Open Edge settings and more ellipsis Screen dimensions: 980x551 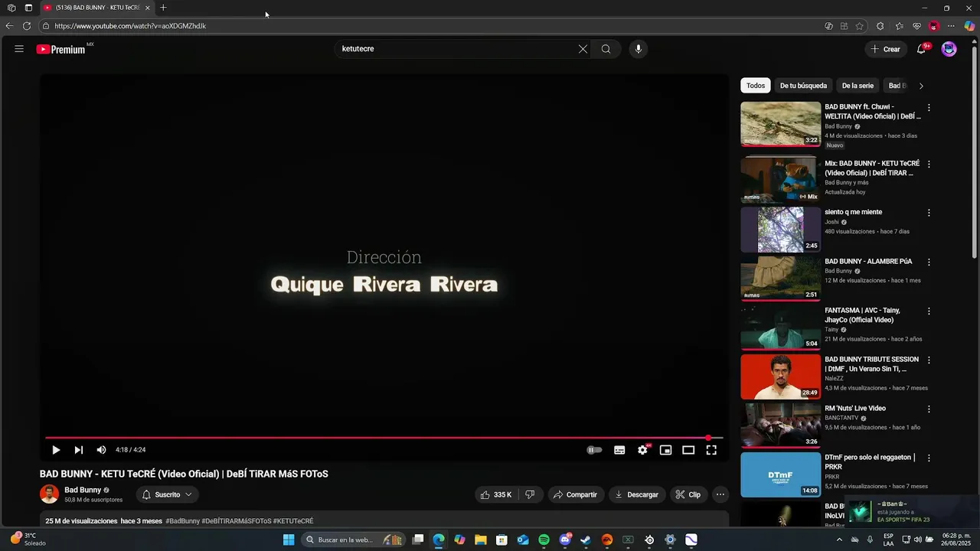click(952, 26)
